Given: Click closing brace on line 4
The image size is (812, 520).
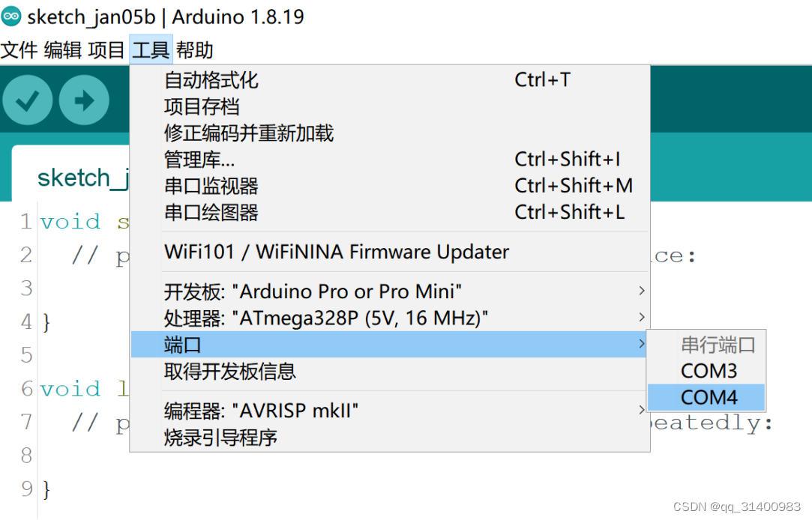Looking at the screenshot, I should coord(46,322).
